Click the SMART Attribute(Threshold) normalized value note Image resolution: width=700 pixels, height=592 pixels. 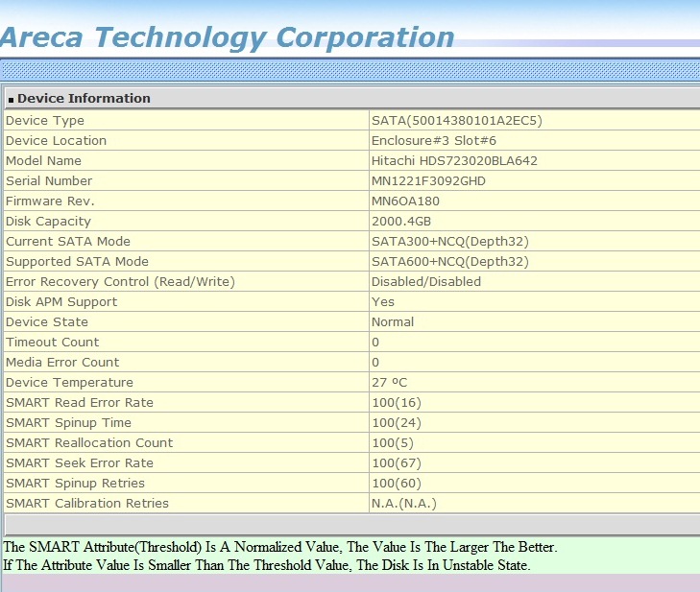point(280,547)
